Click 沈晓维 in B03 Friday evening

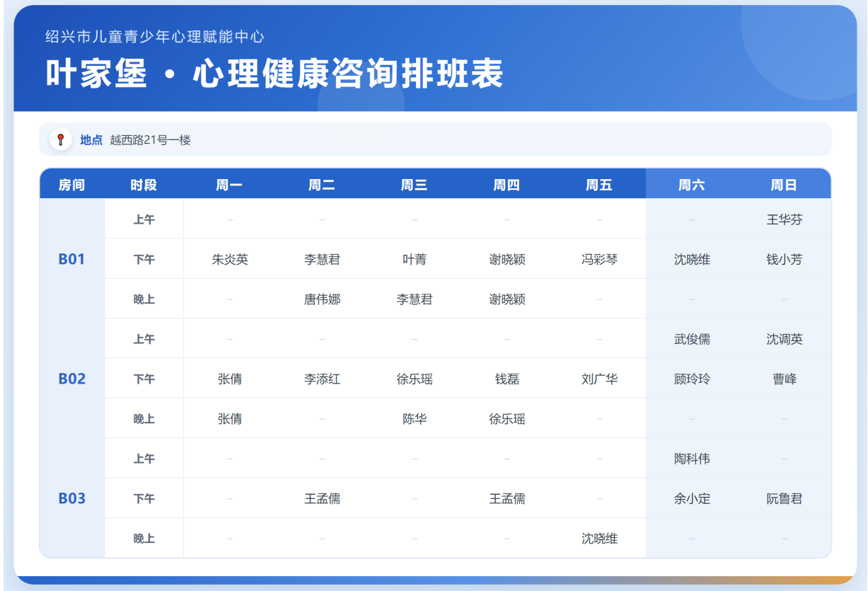[x=600, y=539]
